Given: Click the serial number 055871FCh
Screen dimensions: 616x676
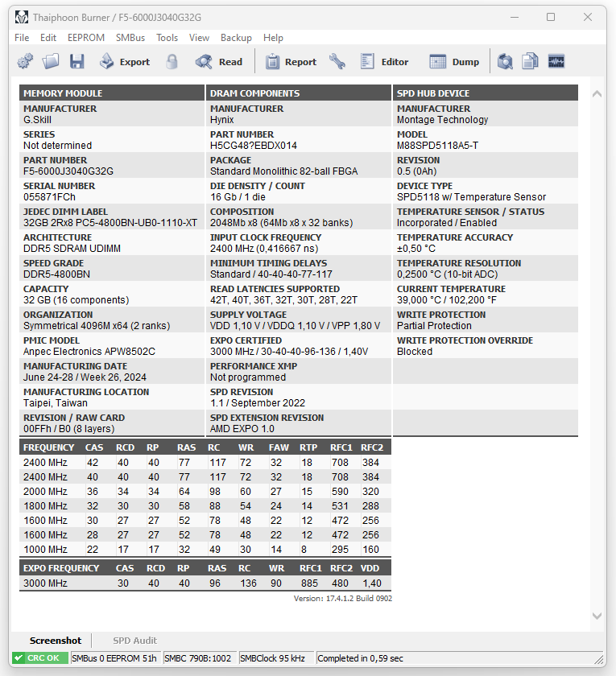Looking at the screenshot, I should click(x=49, y=197).
